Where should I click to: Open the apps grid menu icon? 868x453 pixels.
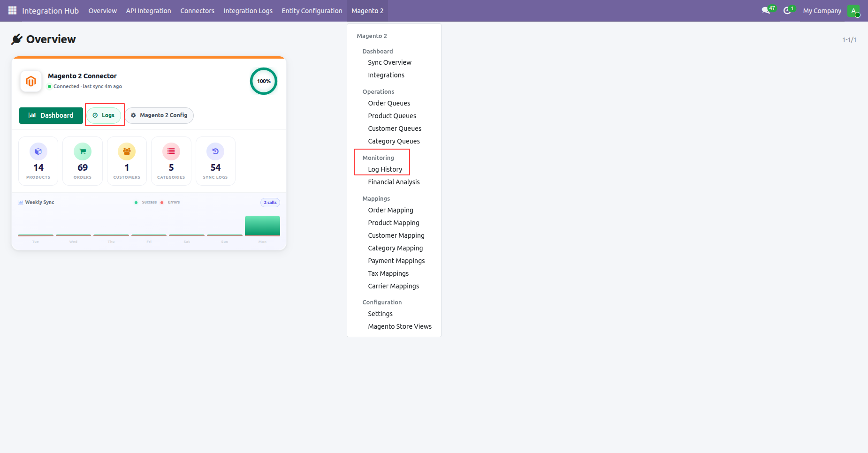(12, 10)
